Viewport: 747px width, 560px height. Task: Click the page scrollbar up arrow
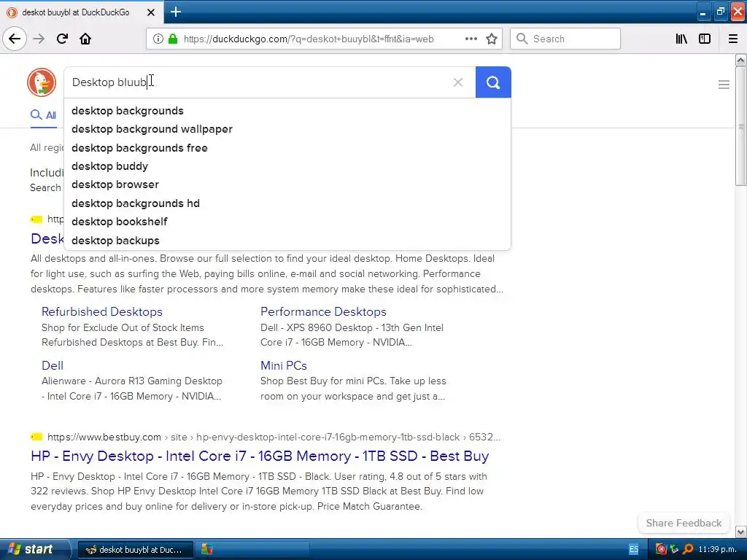(x=741, y=60)
